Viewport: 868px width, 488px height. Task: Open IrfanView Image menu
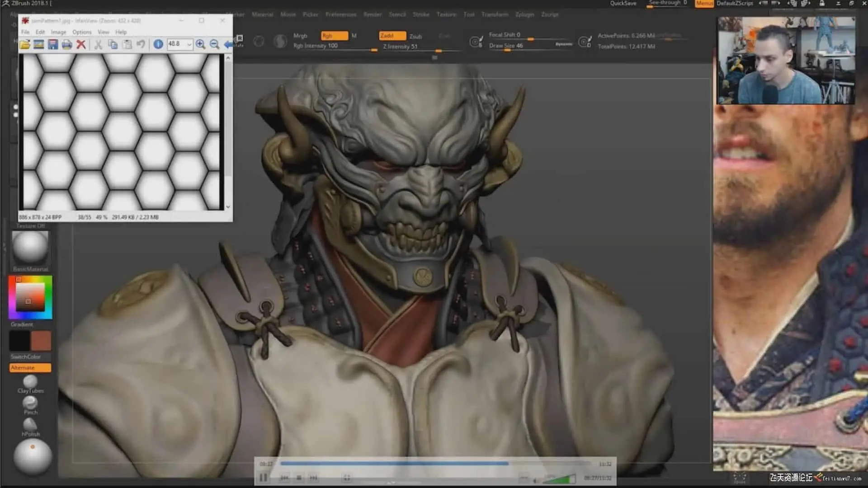click(x=58, y=32)
